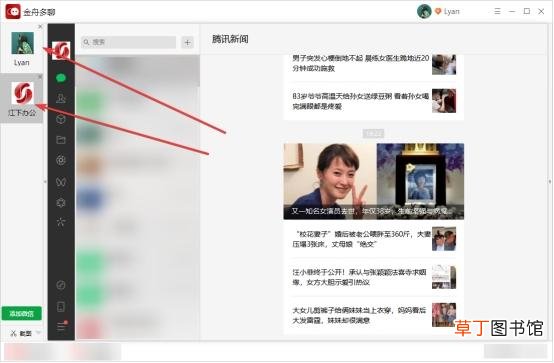Click thumbnail beside 男子突发心梗 article
This screenshot has width=554, height=363.
coord(444,64)
